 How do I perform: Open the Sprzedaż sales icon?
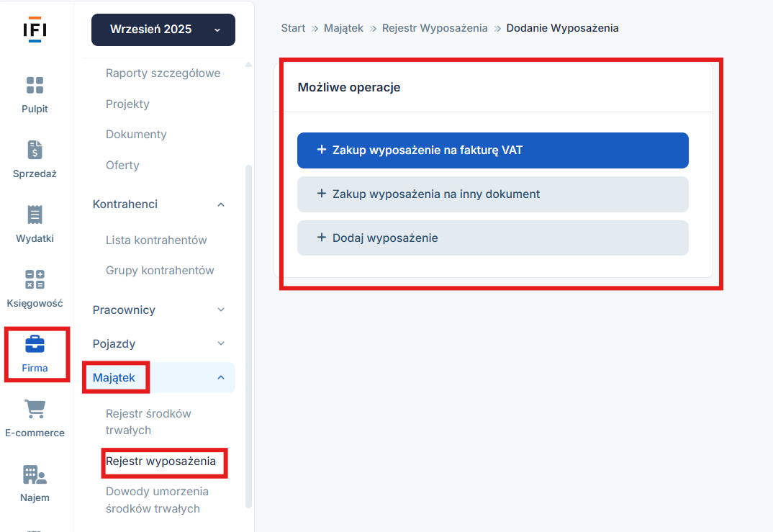35,150
